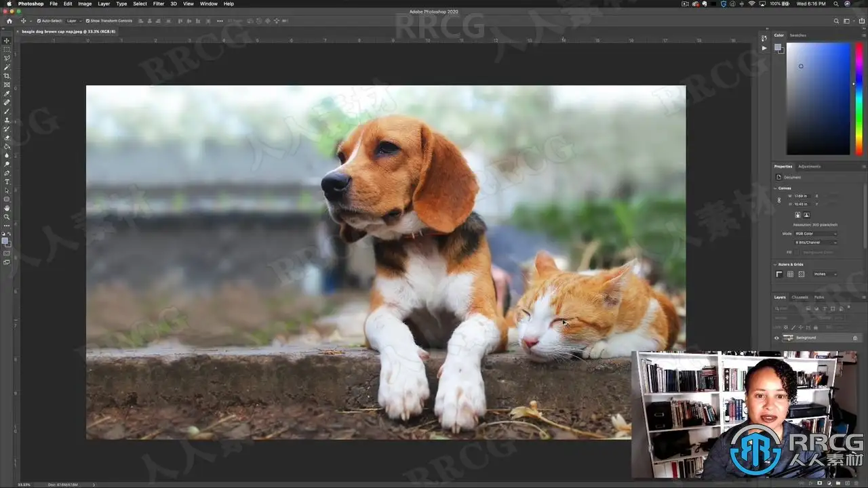The height and width of the screenshot is (488, 868).
Task: Open the File menu
Action: click(x=54, y=4)
